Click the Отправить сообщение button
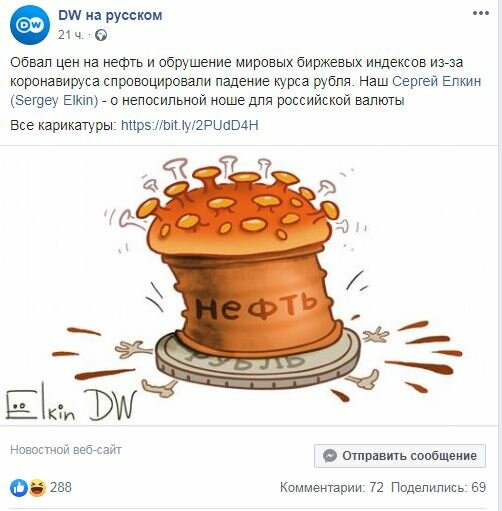Viewport: 502px width, 511px height. [x=400, y=456]
